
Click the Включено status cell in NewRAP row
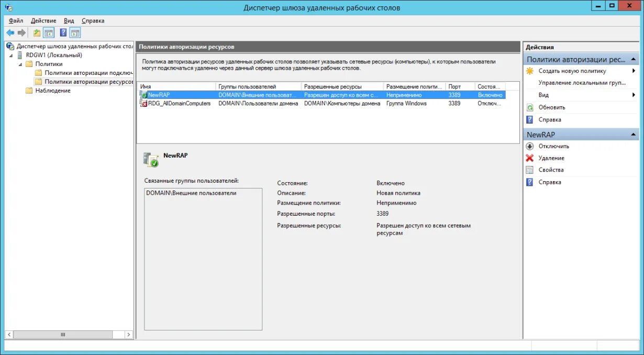490,95
